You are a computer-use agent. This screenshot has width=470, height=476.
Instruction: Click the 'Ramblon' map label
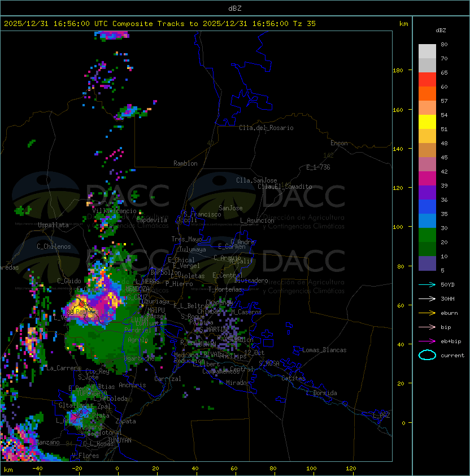185,163
